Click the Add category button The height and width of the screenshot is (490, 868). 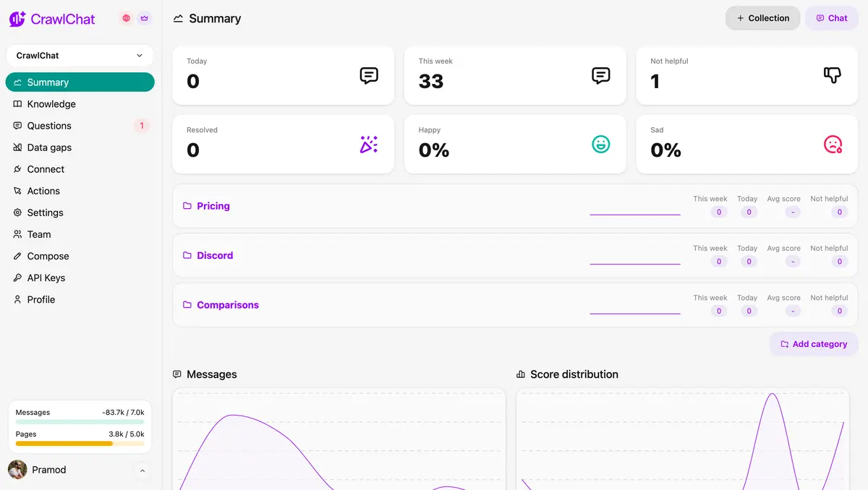click(814, 343)
